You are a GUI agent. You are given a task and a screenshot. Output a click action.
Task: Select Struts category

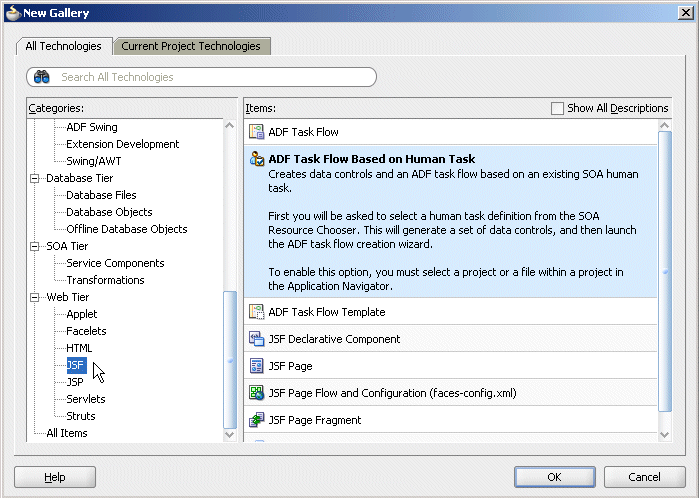click(81, 416)
